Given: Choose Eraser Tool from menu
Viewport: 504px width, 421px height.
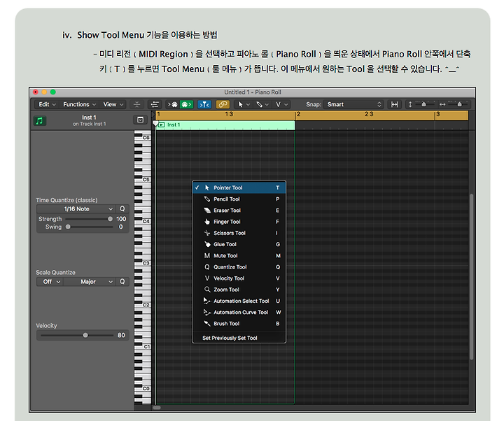Looking at the screenshot, I should pyautogui.click(x=239, y=210).
